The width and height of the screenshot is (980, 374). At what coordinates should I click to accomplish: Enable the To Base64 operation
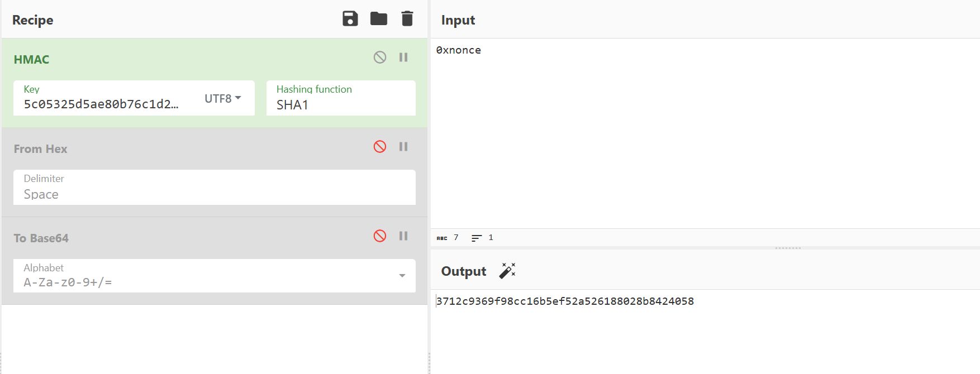point(380,236)
